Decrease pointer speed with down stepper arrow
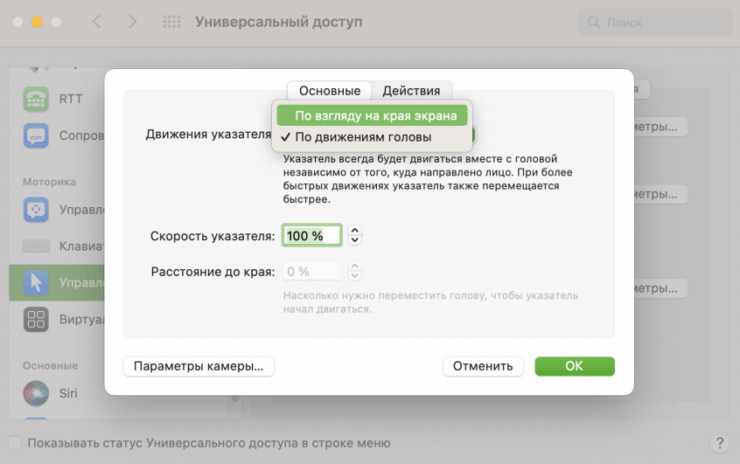Viewport: 740px width, 464px height. click(x=355, y=240)
